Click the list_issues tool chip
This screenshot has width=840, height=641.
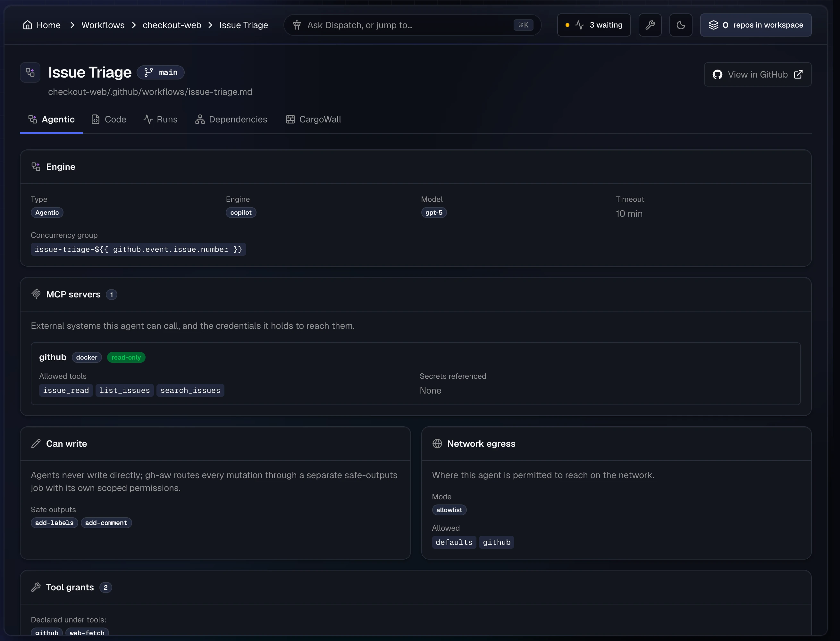[125, 390]
